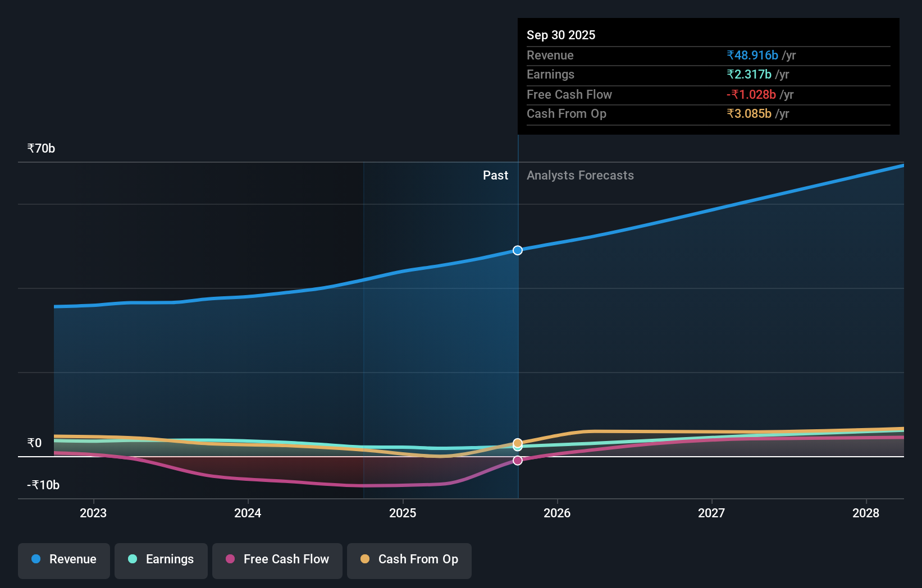Toggle the Revenue series via its legend dot
Image resolution: width=922 pixels, height=588 pixels.
pyautogui.click(x=35, y=559)
